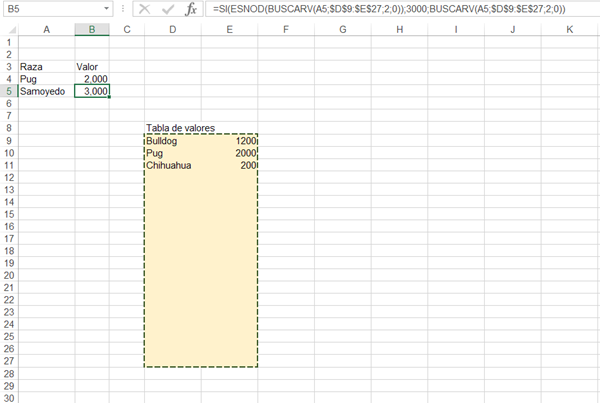Click the "Tabla de valores" heading cell
Viewport: 600px width, 403px height.
point(173,128)
